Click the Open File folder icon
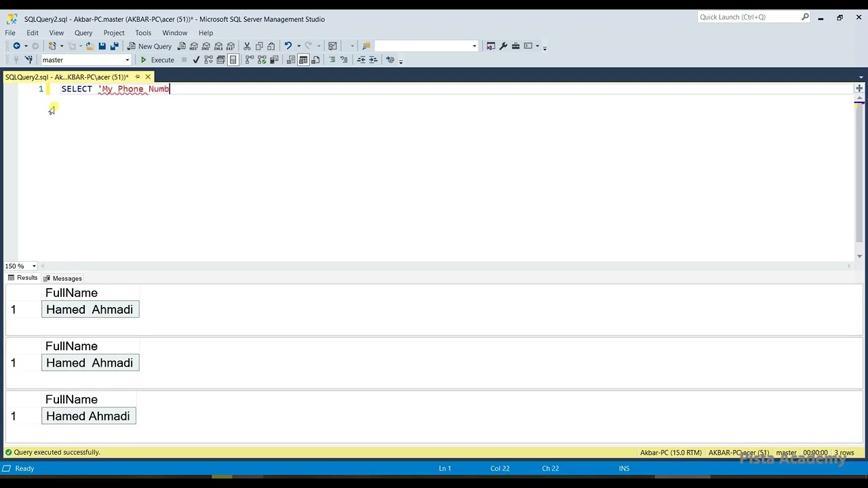The image size is (868, 488). (90, 46)
